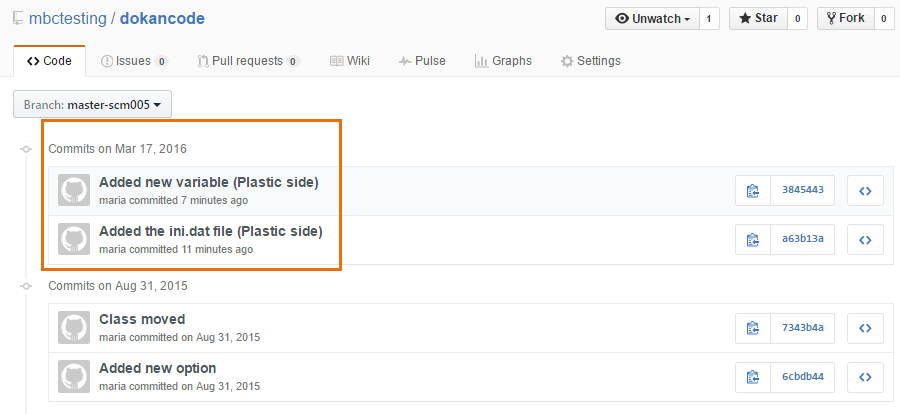The image size is (900, 414).
Task: Open the Branch master-scm005 dropdown
Action: (x=92, y=105)
